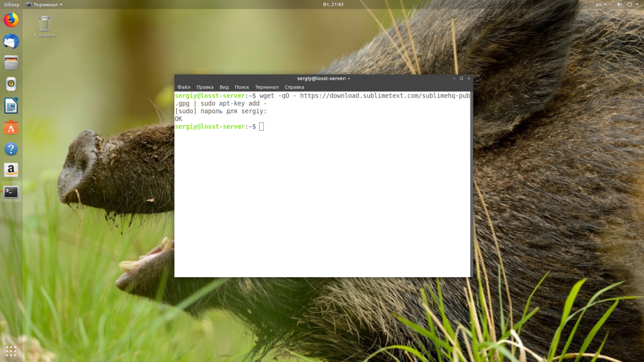
Task: Launch Firefox from the dock
Action: click(x=11, y=20)
